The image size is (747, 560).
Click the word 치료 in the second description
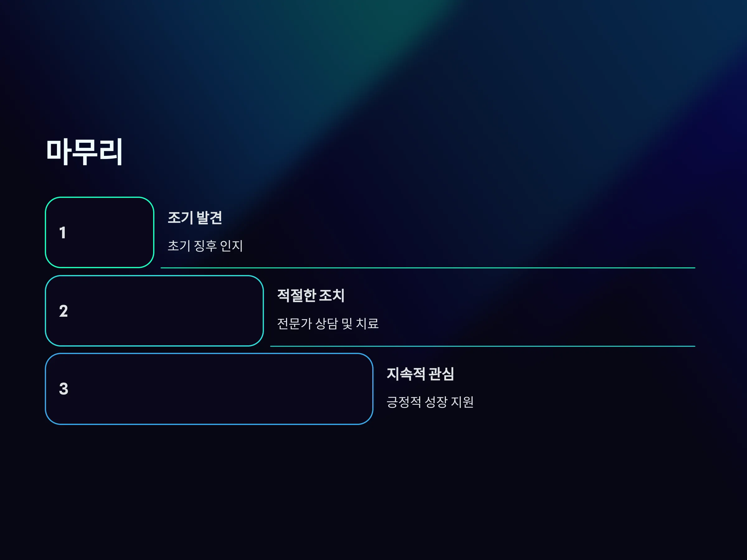point(367,323)
